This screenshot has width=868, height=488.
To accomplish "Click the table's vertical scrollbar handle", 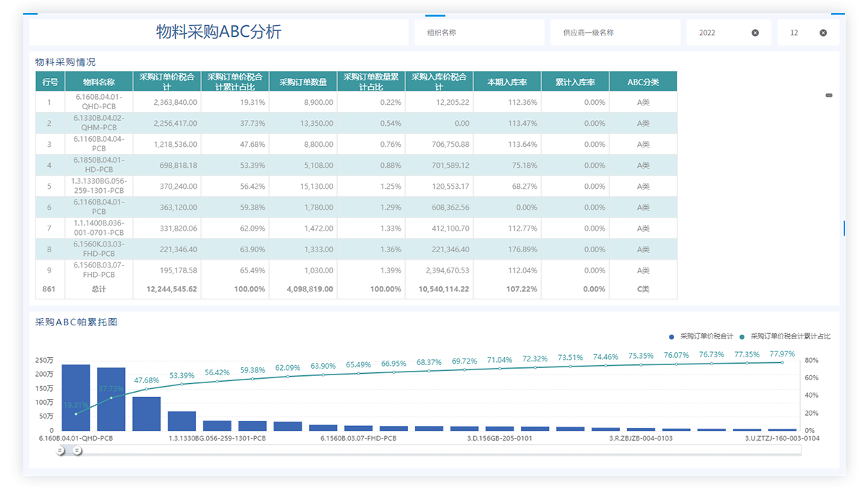I will (x=829, y=95).
